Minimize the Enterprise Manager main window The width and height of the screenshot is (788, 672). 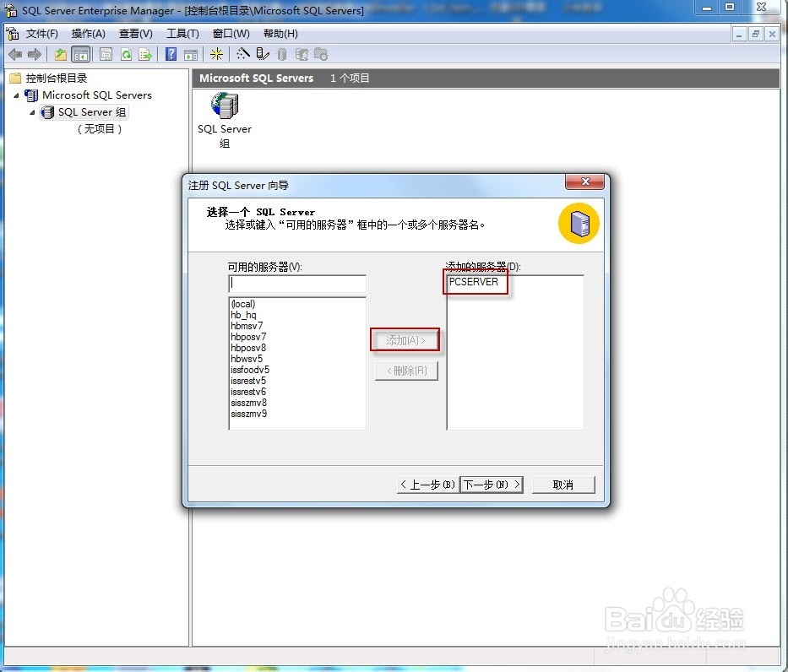click(x=707, y=7)
